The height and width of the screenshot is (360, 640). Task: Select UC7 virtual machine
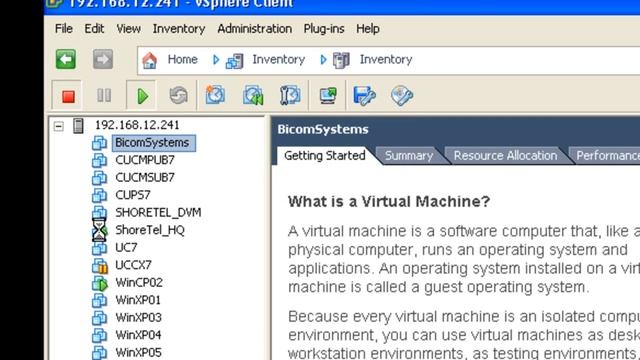click(126, 248)
